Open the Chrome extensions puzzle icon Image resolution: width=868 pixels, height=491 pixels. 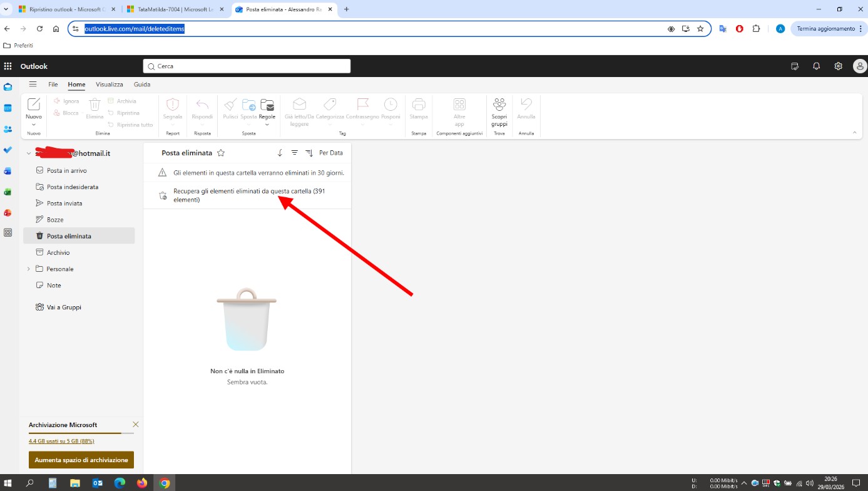click(756, 29)
